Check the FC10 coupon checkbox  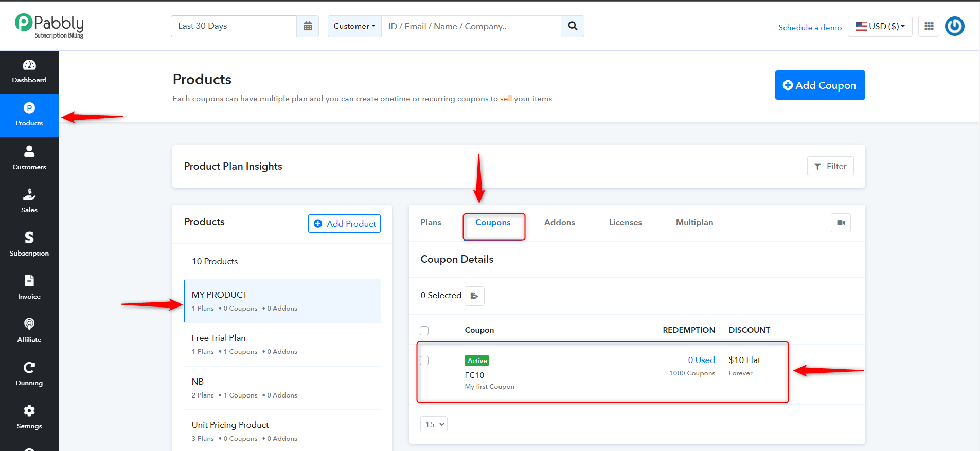[x=424, y=360]
